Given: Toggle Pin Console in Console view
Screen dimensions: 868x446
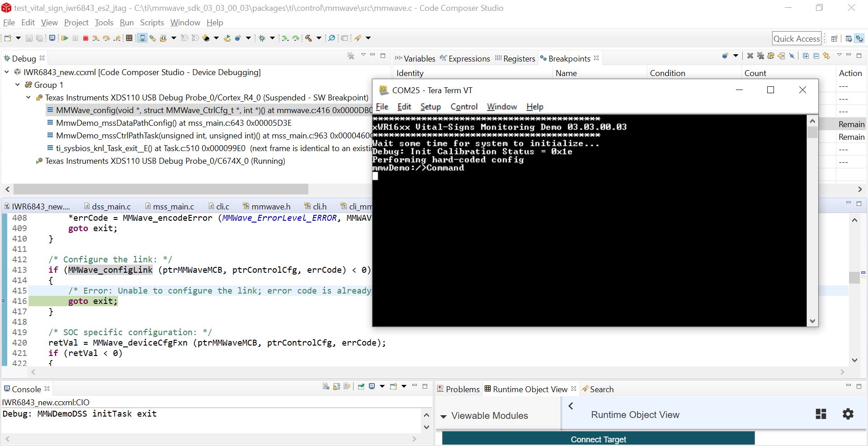Looking at the screenshot, I should (x=361, y=386).
